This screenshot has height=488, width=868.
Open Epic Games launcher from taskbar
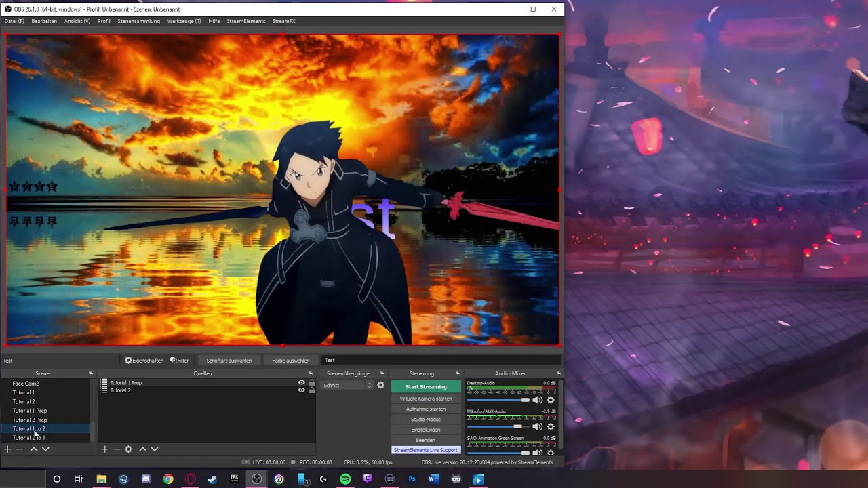(235, 479)
